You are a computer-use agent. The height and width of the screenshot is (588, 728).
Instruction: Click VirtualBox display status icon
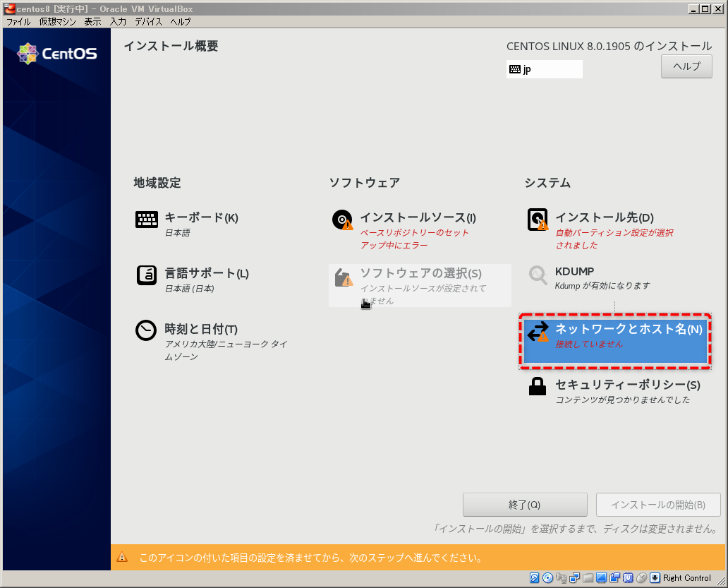pyautogui.click(x=601, y=578)
